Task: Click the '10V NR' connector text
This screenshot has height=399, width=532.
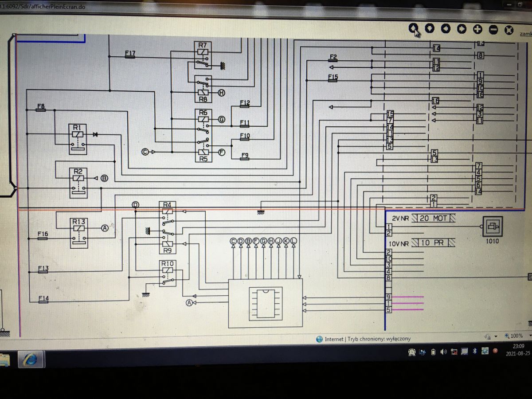Action: 399,243
